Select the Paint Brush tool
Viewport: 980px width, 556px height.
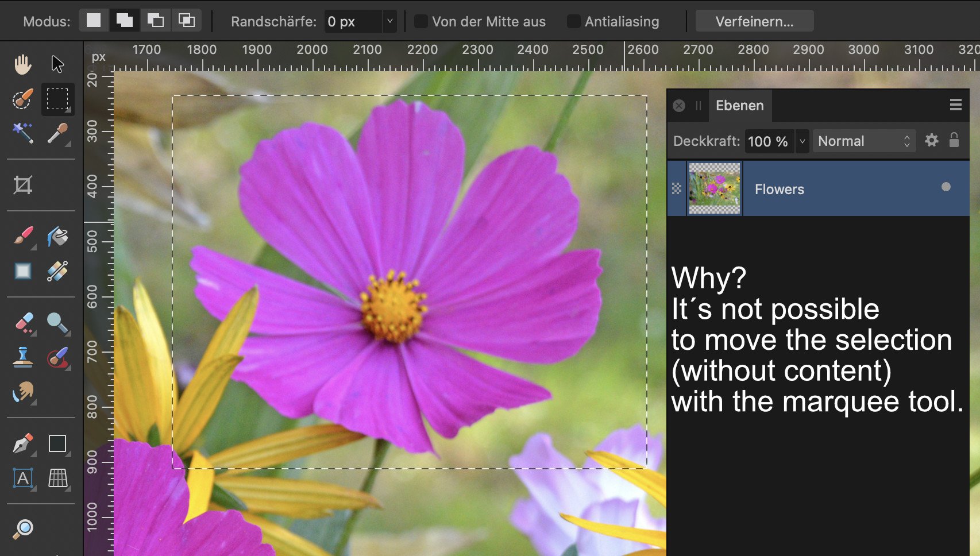click(23, 237)
